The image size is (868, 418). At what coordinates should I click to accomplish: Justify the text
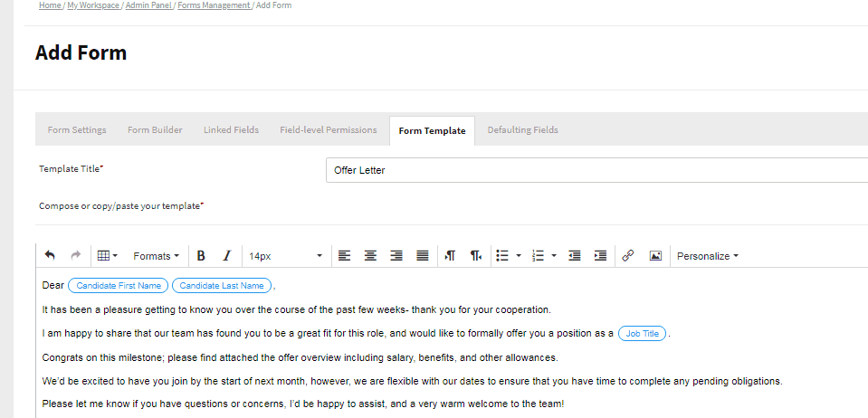423,256
